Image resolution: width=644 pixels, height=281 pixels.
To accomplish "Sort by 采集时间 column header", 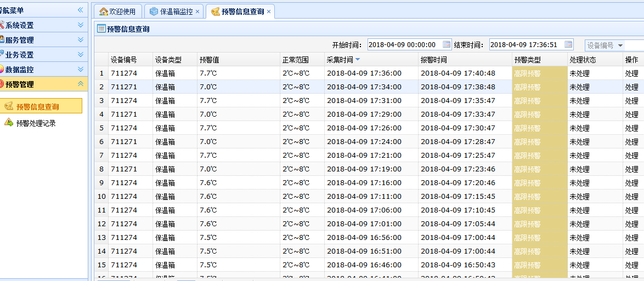I will 340,60.
